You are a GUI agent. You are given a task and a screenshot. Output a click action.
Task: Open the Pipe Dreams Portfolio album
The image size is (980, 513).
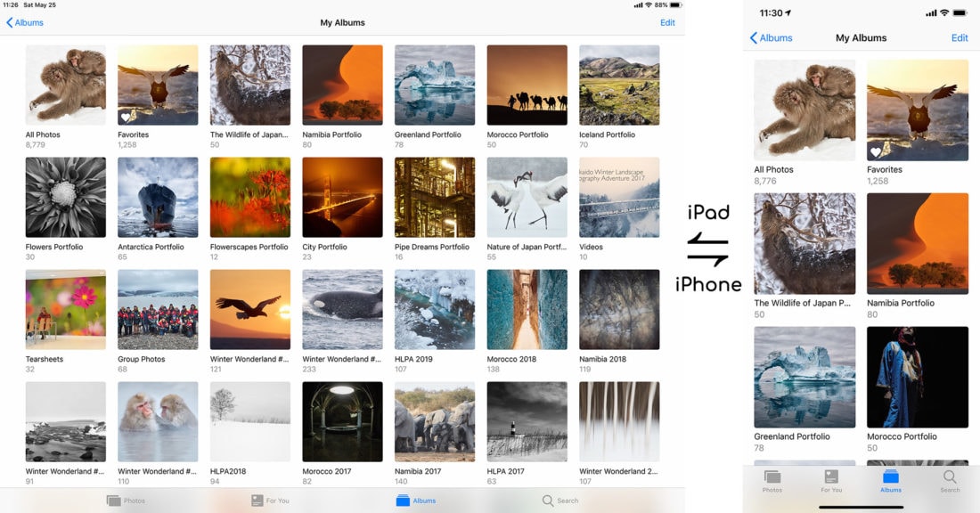coord(435,198)
